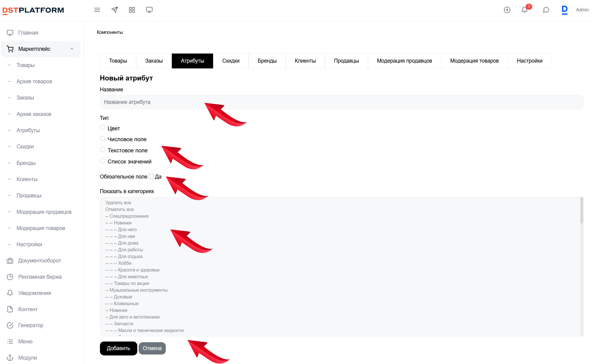
Task: Click the plus circle add icon
Action: click(x=507, y=10)
